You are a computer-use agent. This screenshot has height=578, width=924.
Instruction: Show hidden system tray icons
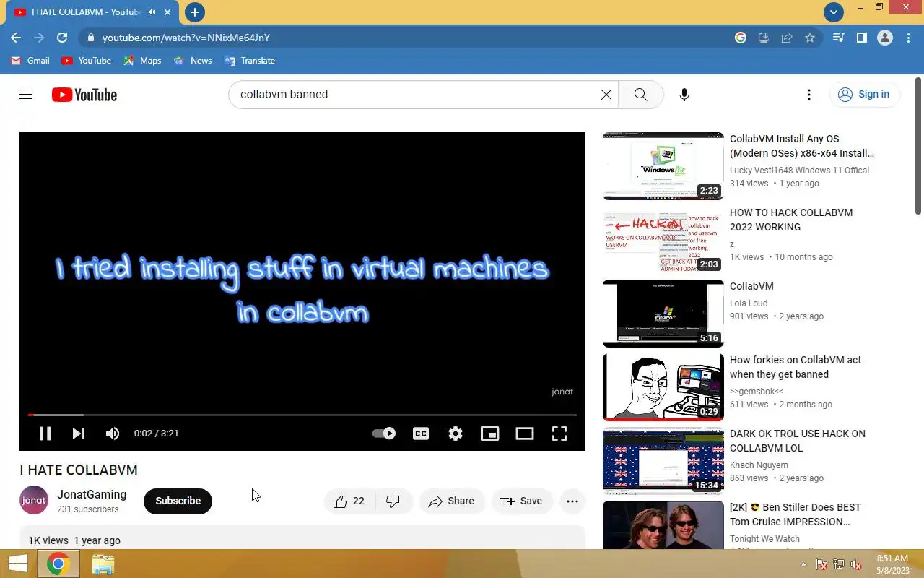coord(803,564)
